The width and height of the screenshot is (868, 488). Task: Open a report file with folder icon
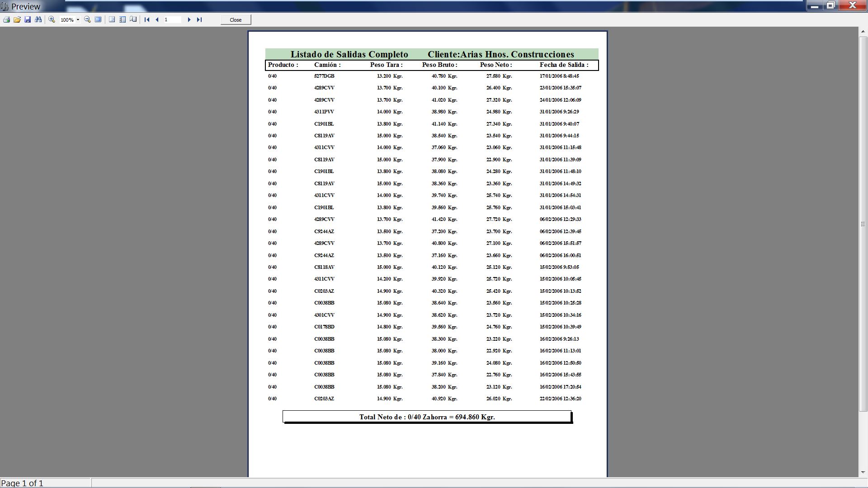click(x=17, y=20)
